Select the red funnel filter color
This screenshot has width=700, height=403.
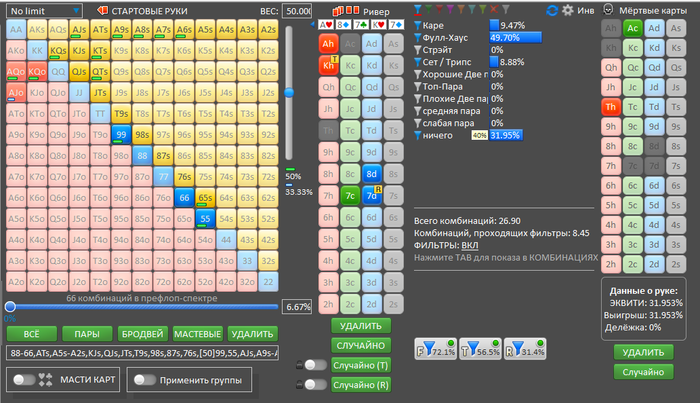pyautogui.click(x=439, y=9)
